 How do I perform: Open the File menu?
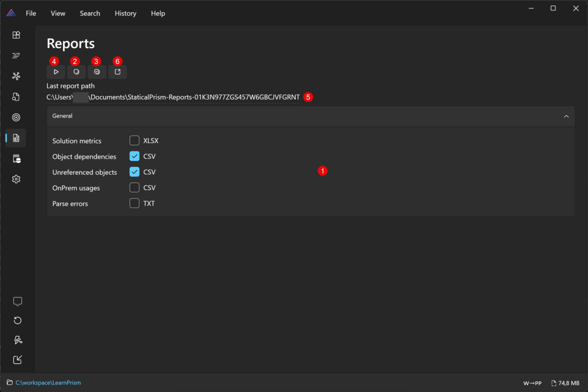pos(31,13)
